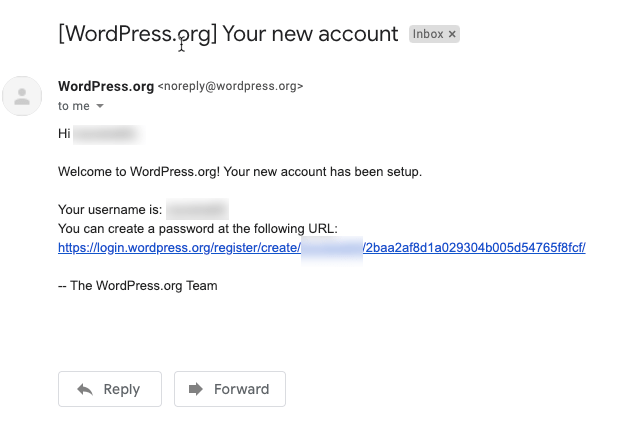Remove the Inbox label with its x
633x440 pixels.
click(x=452, y=34)
